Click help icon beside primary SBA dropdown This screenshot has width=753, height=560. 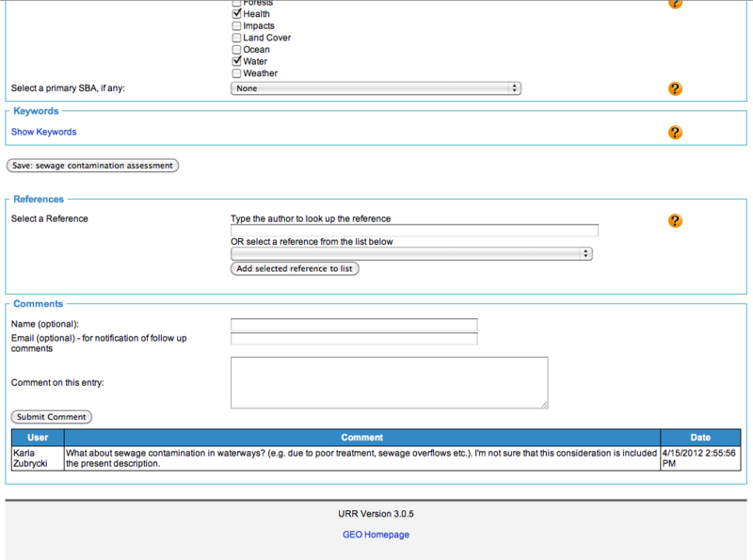tap(675, 88)
